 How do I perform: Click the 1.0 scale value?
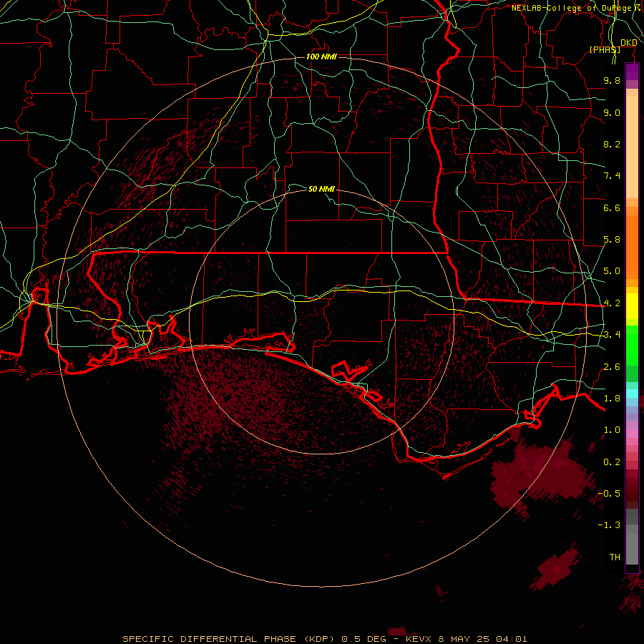click(x=612, y=430)
